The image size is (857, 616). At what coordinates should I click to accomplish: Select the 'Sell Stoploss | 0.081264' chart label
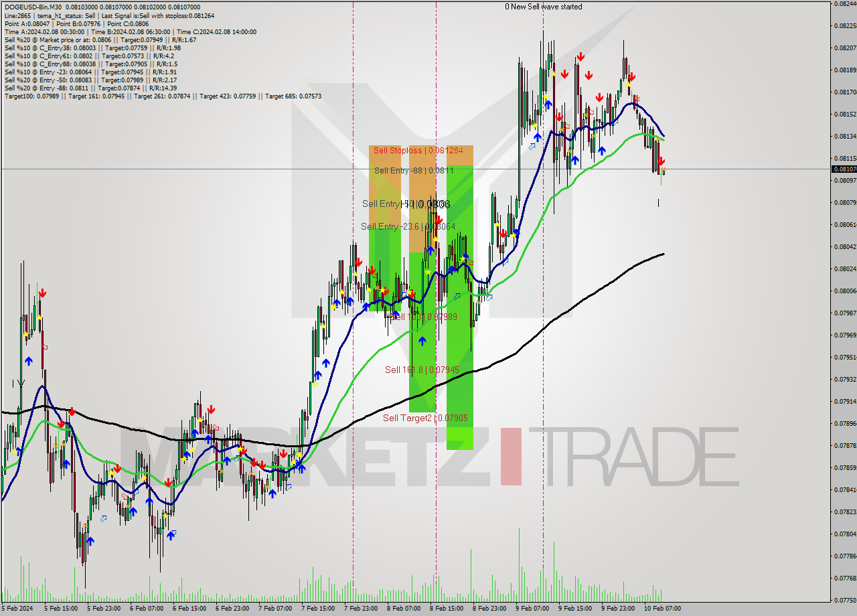point(418,151)
